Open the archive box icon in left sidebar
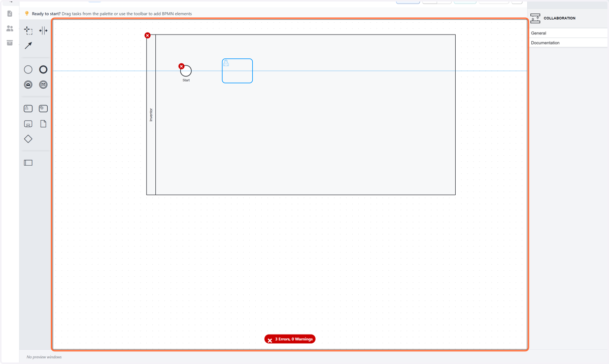Image resolution: width=609 pixels, height=364 pixels. click(10, 43)
